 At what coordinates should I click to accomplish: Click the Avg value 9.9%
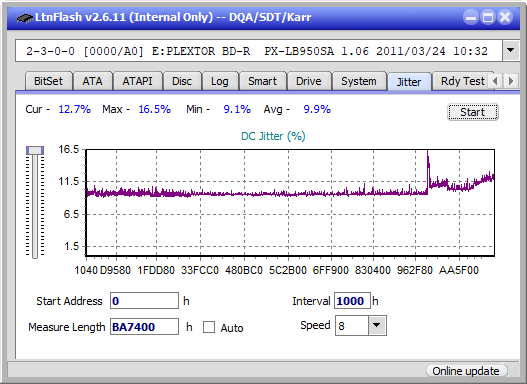pyautogui.click(x=317, y=109)
